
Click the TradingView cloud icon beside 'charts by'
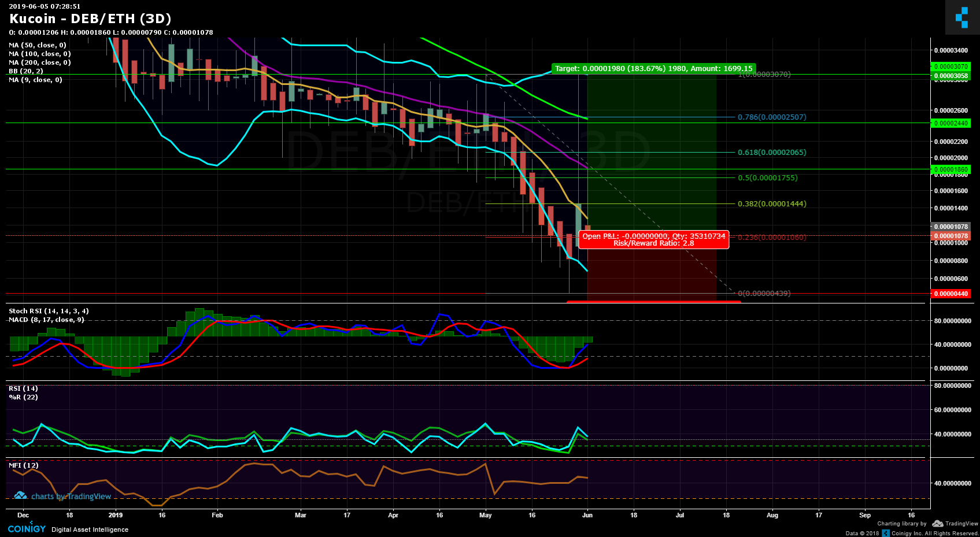tap(21, 496)
